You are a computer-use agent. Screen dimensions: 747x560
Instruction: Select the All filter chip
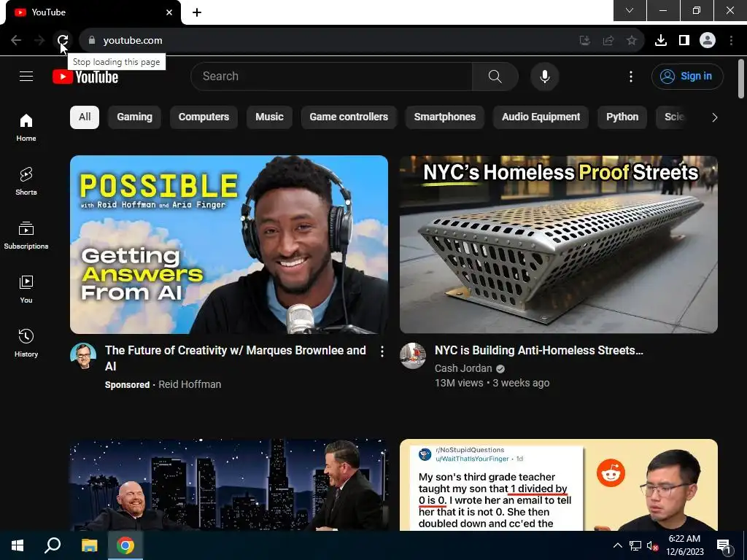click(85, 117)
